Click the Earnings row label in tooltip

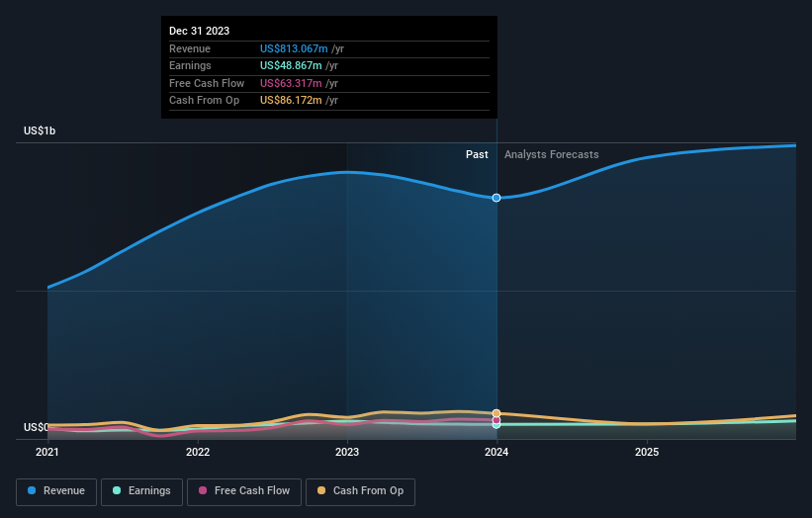[x=190, y=65]
